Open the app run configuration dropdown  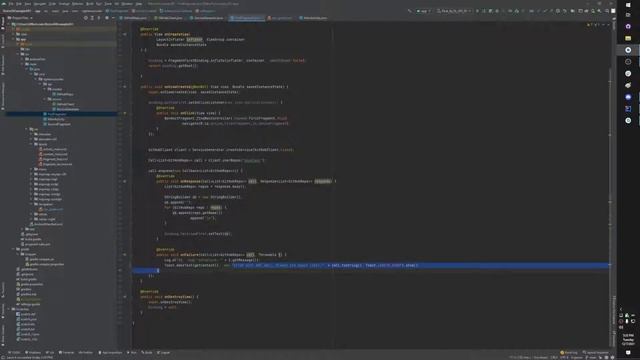pos(423,11)
